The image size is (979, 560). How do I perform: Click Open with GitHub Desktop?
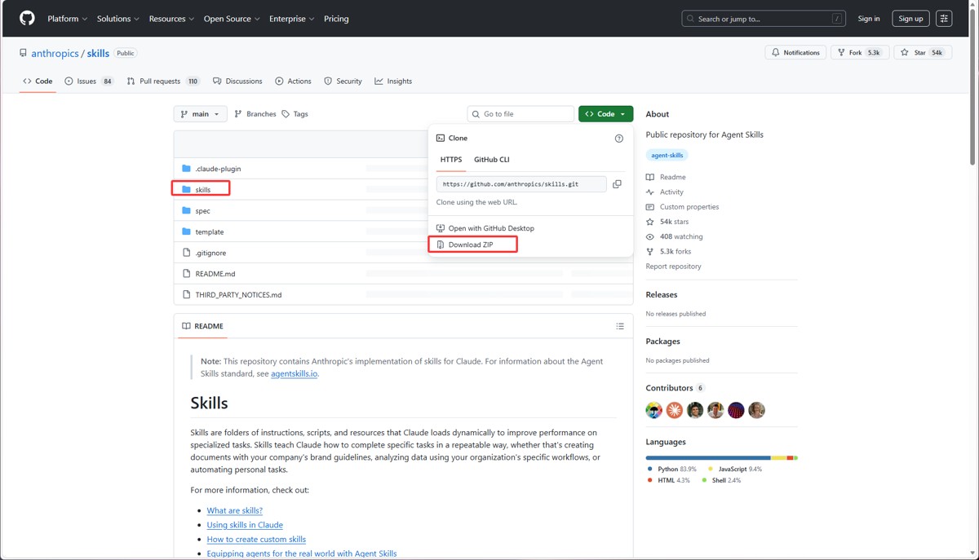(x=485, y=228)
